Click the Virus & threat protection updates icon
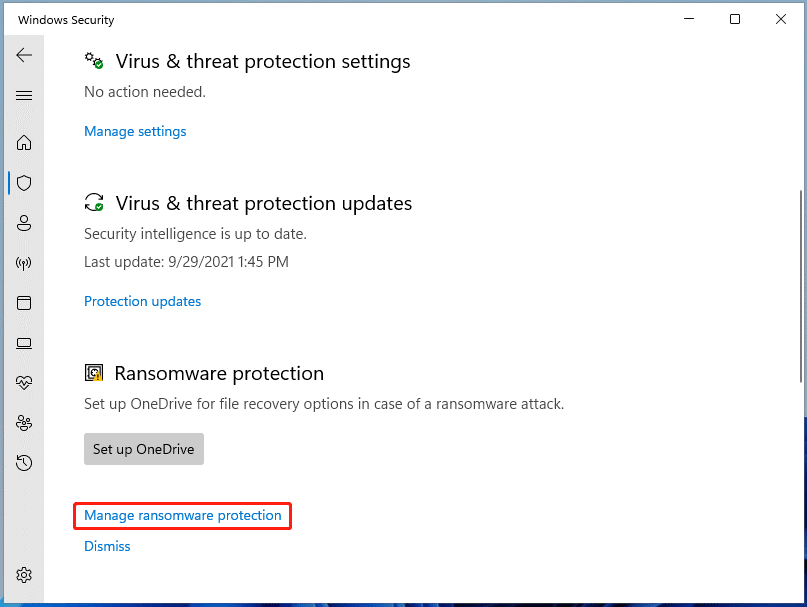807x607 pixels. coord(94,202)
